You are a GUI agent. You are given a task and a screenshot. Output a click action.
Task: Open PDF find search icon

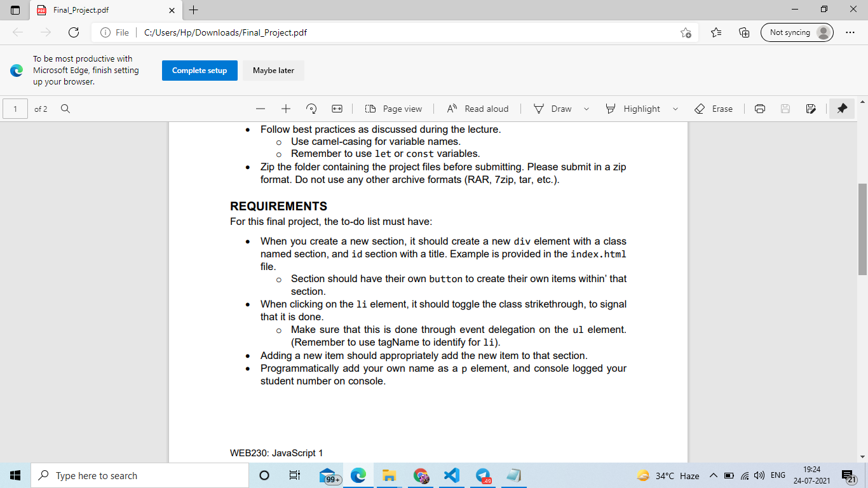tap(65, 109)
